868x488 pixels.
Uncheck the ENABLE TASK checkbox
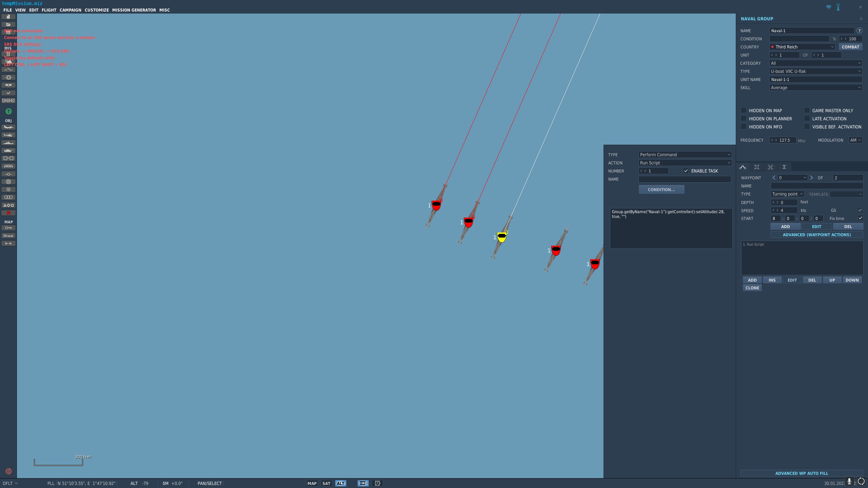coord(686,171)
